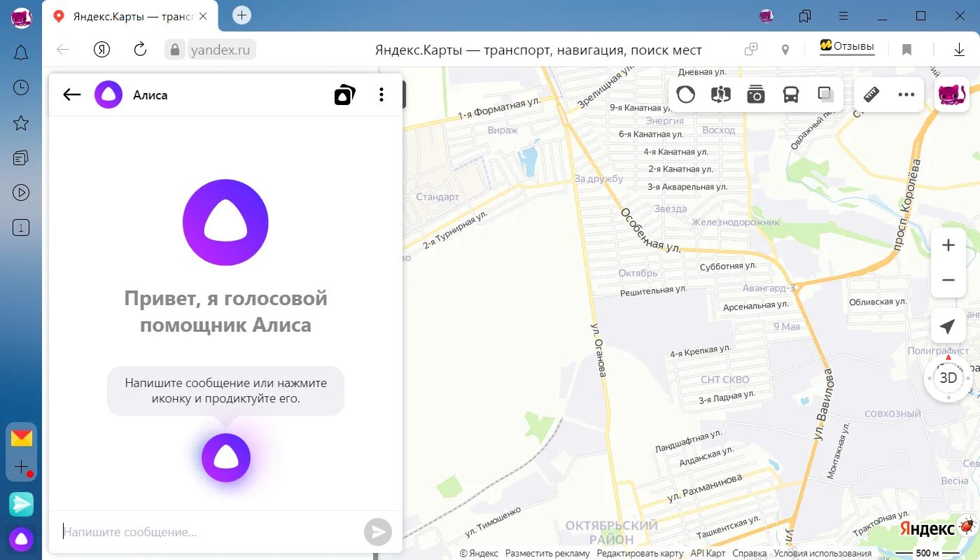
Task: Open the Отзывы reviews button
Action: (847, 46)
